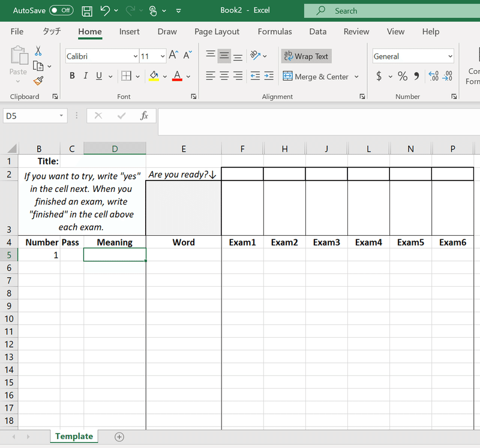
Task: Open the File tab
Action: point(17,32)
